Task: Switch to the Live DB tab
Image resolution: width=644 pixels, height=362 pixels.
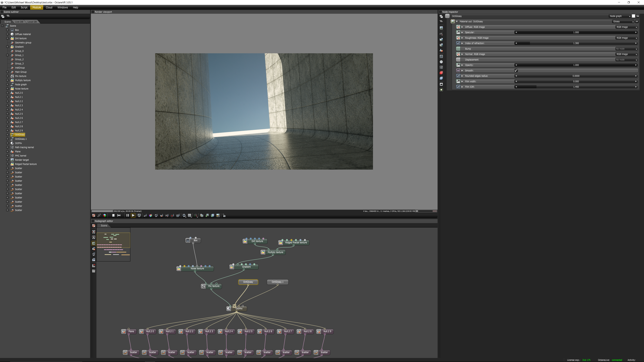Action: [x=19, y=22]
